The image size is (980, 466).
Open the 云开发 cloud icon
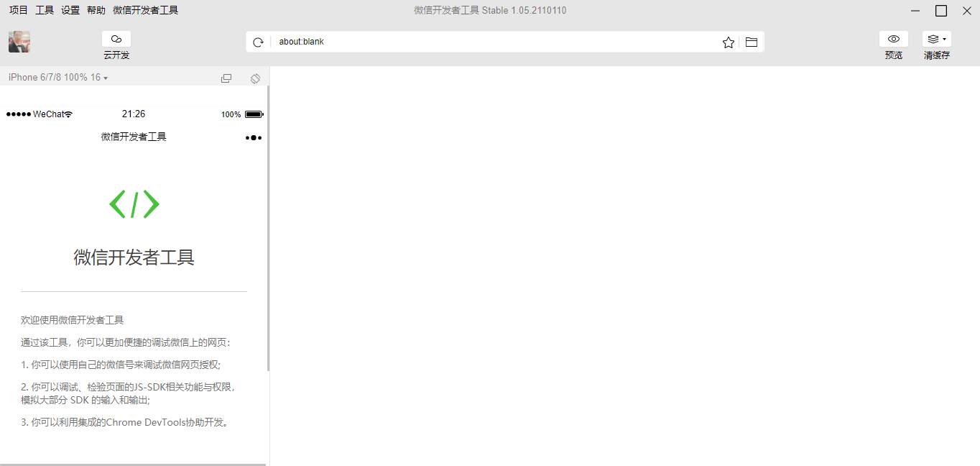tap(116, 39)
